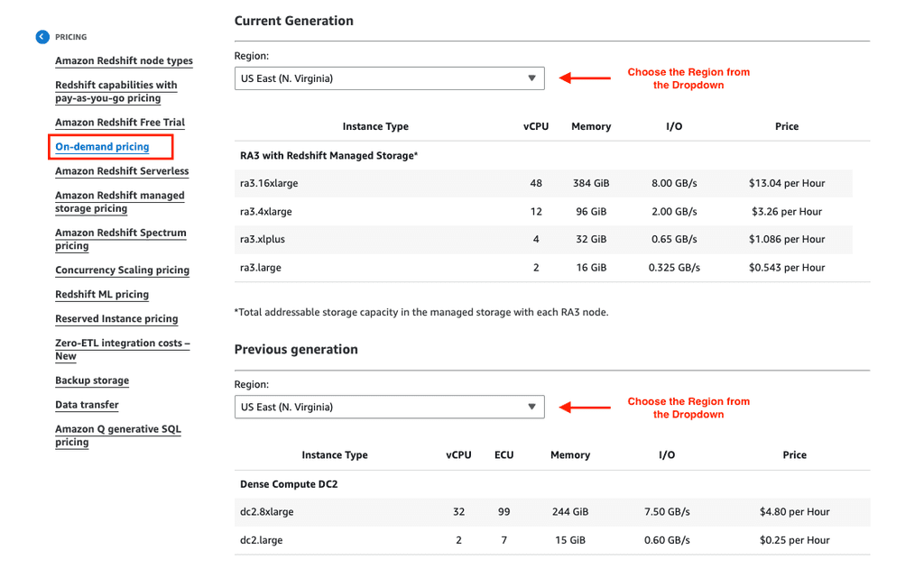Screen dimensions: 924x568
Task: Select the dc2.8xlarge row under Dense Compute DC2
Action: pyautogui.click(x=552, y=511)
